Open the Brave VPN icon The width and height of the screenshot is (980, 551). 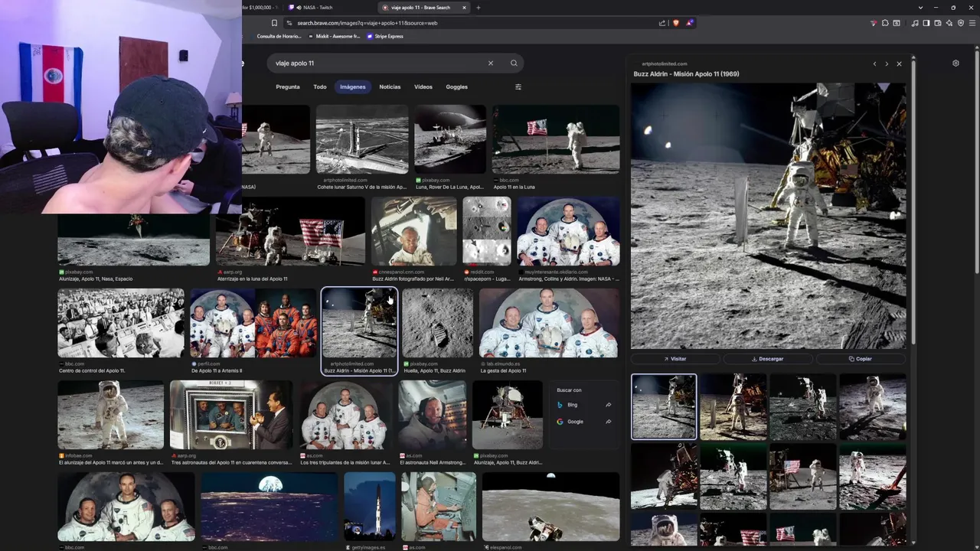(961, 23)
